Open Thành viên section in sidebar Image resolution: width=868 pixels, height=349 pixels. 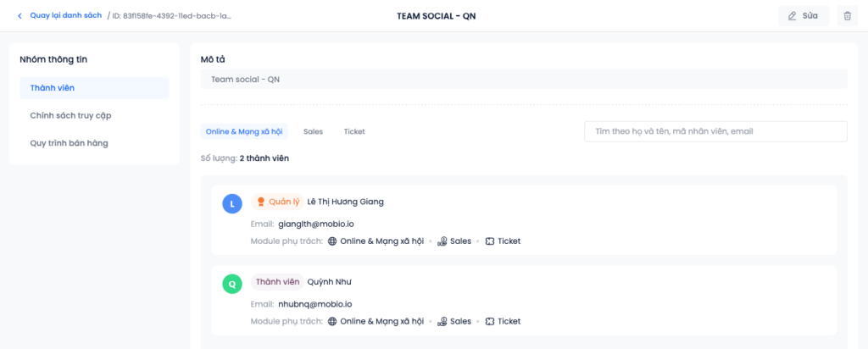tap(94, 88)
